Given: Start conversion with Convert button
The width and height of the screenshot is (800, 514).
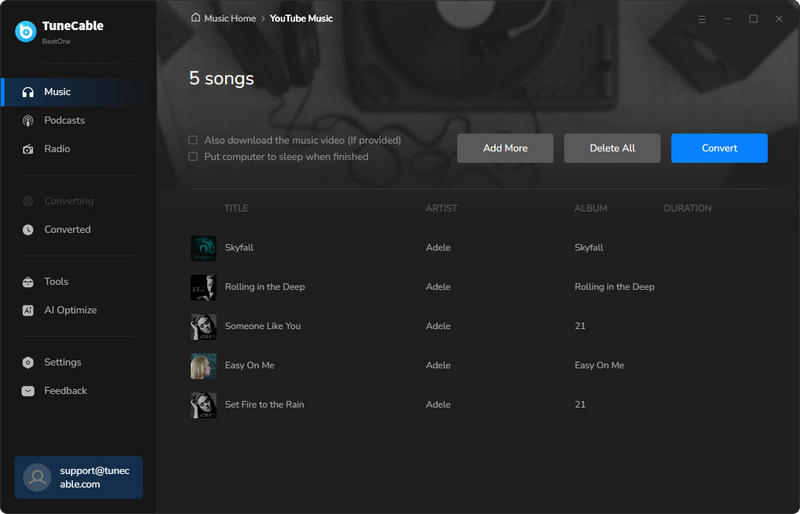Looking at the screenshot, I should tap(719, 148).
